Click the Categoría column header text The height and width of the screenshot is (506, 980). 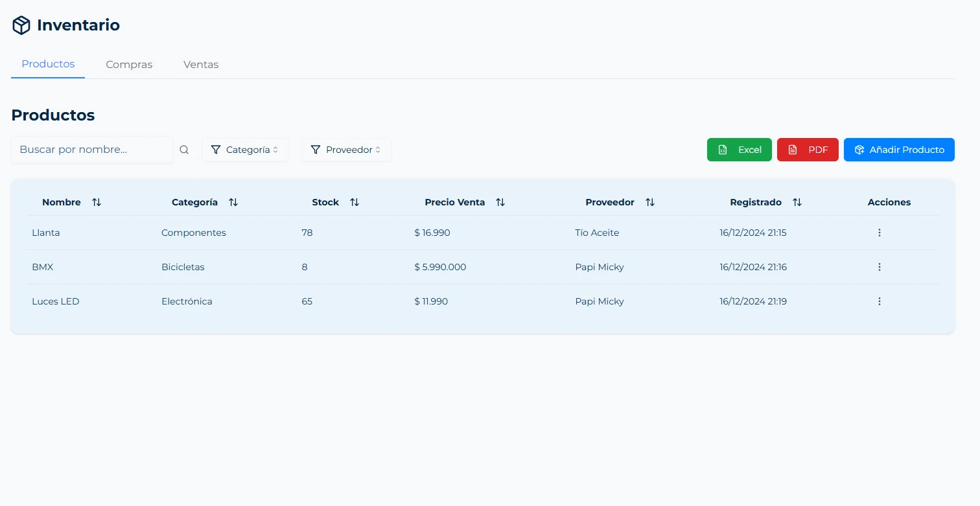tap(194, 202)
